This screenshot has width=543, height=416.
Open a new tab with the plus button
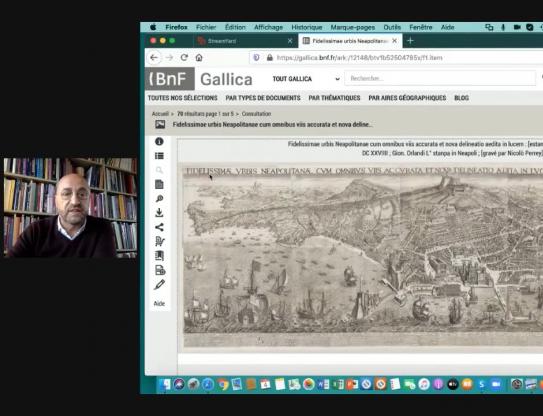pyautogui.click(x=410, y=41)
